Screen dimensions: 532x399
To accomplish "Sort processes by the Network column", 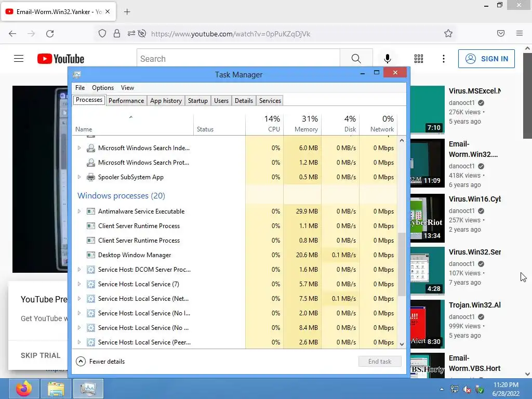I will (379, 124).
